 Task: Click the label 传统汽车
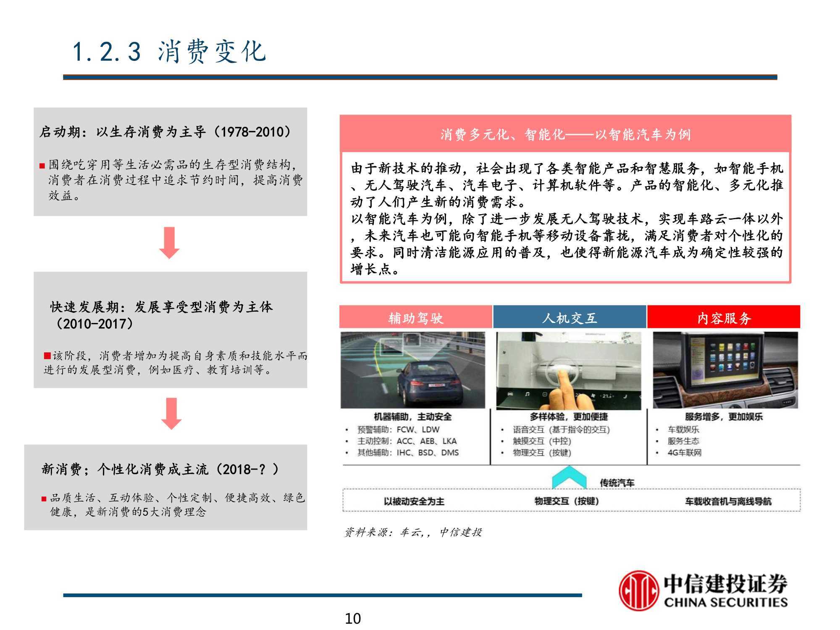[617, 483]
